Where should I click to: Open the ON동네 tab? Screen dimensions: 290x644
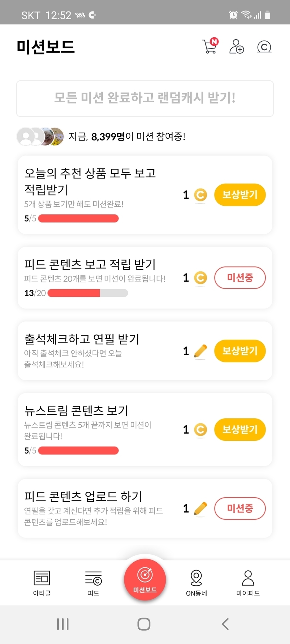[x=196, y=583]
